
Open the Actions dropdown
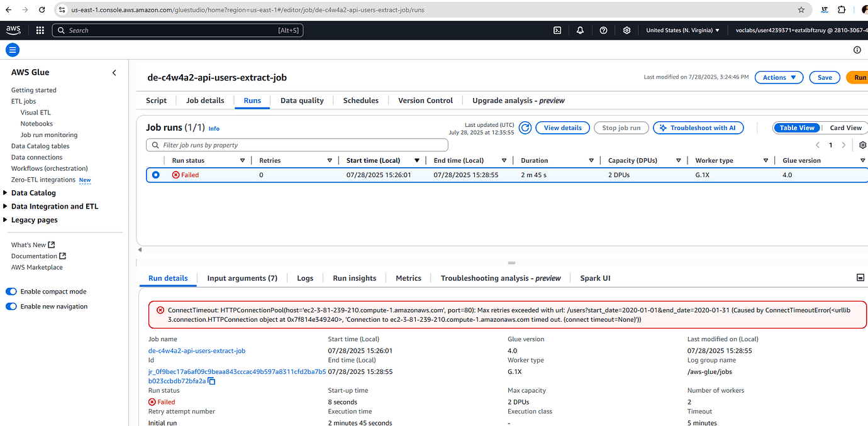coord(779,77)
